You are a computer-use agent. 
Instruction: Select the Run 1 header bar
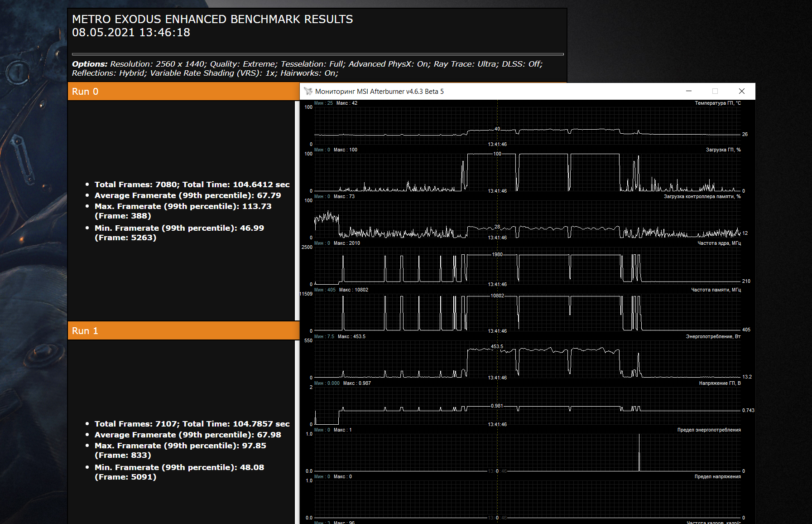click(x=183, y=330)
